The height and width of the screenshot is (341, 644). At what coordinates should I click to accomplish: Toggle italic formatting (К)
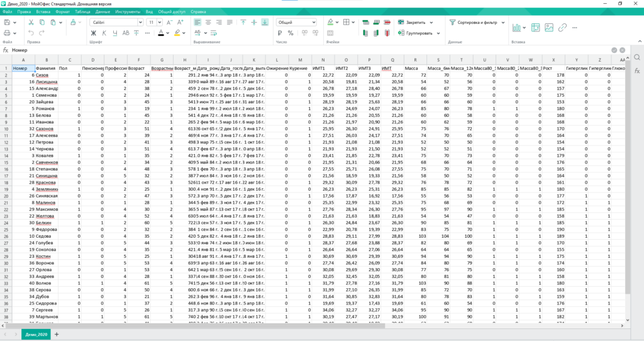click(x=104, y=33)
